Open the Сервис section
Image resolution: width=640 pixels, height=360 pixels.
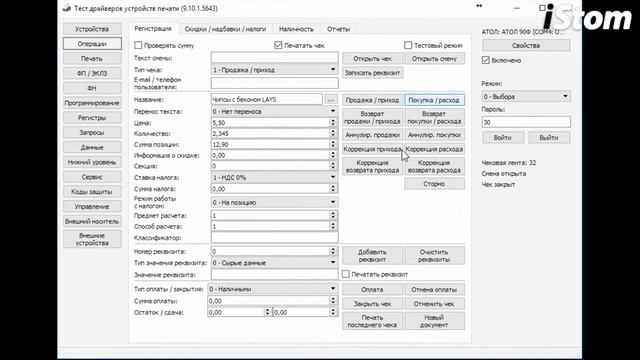click(92, 177)
